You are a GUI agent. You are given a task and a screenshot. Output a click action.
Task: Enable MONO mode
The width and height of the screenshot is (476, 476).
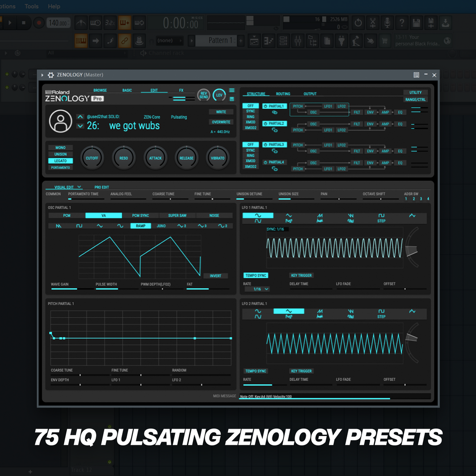point(60,148)
